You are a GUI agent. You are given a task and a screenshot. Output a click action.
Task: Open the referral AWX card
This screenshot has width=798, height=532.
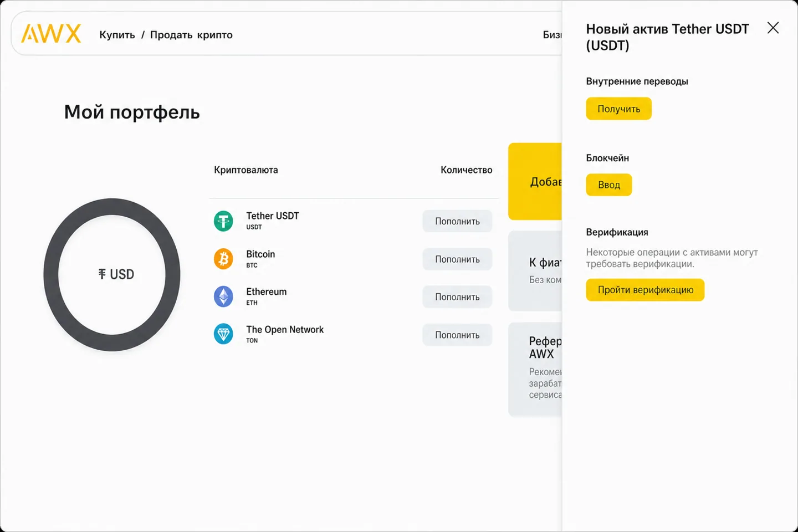click(535, 369)
